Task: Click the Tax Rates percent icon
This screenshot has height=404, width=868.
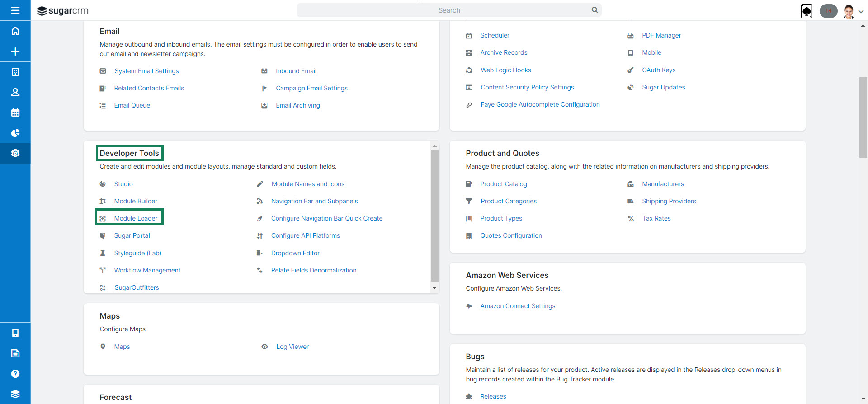Action: coord(631,219)
